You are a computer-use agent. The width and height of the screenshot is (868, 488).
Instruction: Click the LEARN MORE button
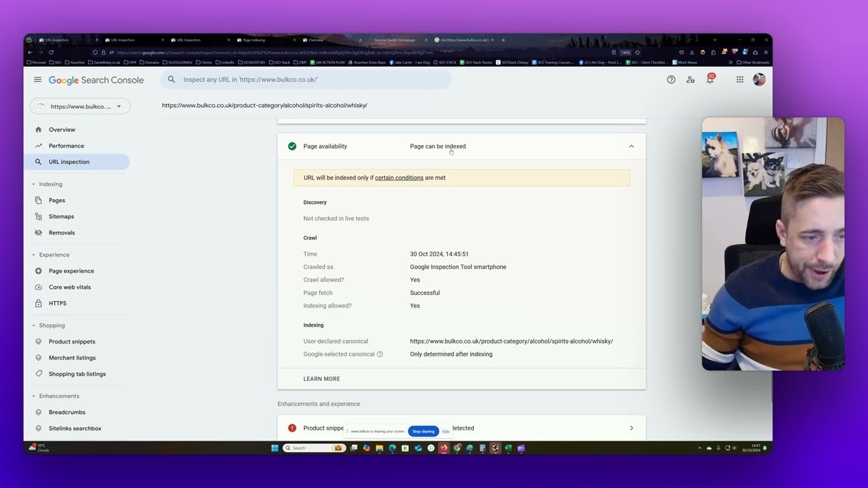coord(321,379)
